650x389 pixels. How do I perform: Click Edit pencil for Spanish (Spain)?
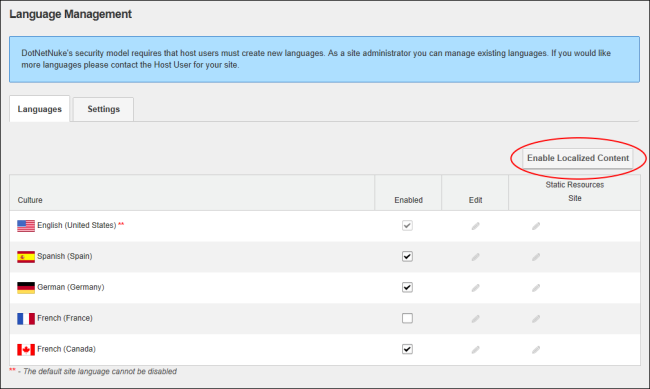pos(475,257)
